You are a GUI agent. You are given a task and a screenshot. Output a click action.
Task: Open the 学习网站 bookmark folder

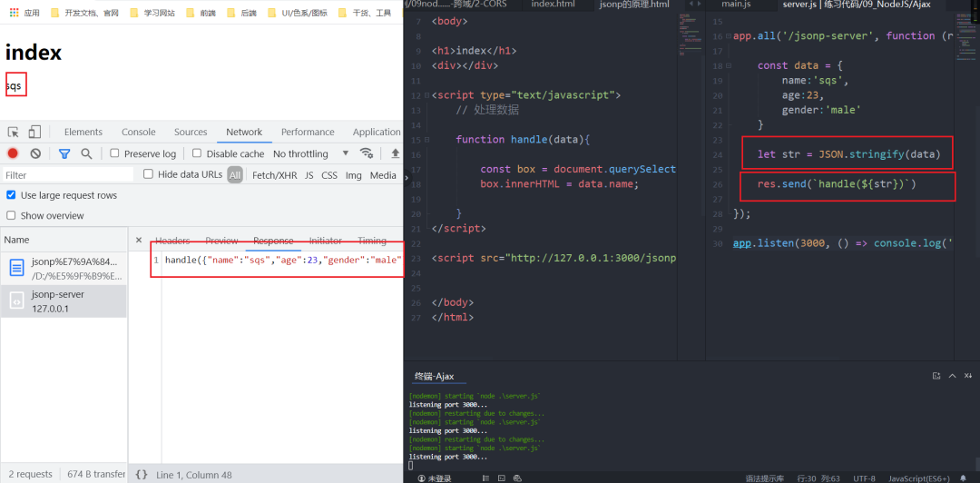(x=152, y=13)
